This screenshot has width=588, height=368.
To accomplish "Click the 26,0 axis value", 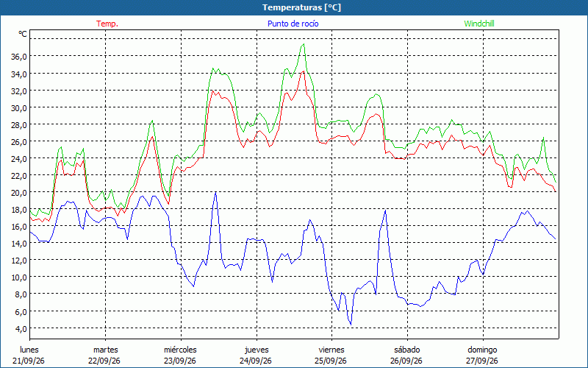I will click(x=19, y=142).
